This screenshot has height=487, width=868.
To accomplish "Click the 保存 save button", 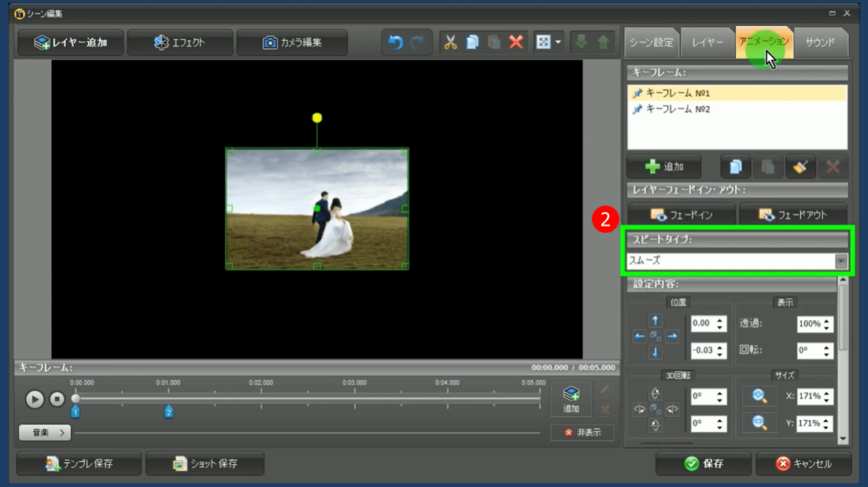I will 704,464.
